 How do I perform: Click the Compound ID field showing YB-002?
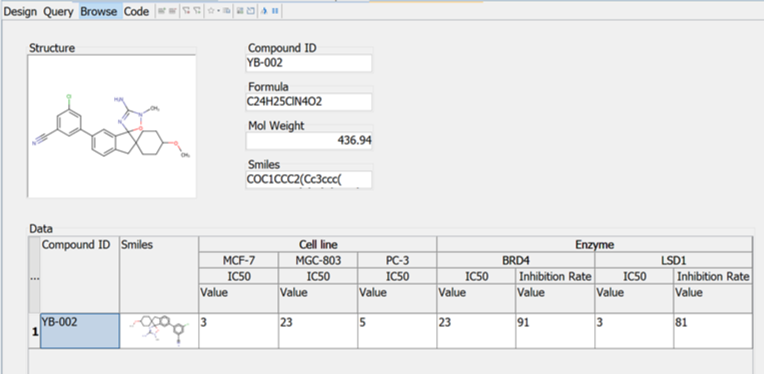click(x=309, y=63)
